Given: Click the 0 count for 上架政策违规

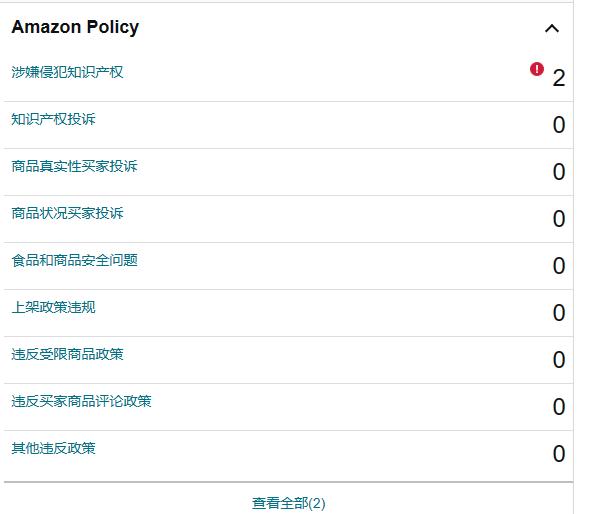Looking at the screenshot, I should 558,313.
